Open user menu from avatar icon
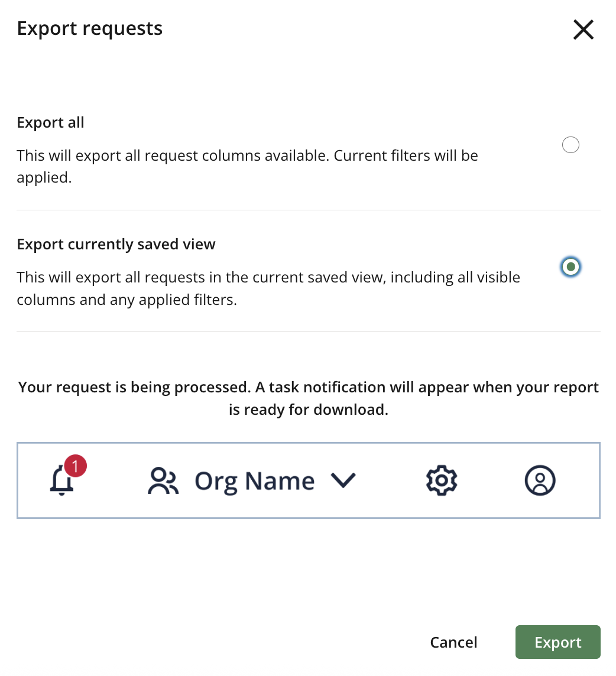The image size is (616, 676). pos(540,480)
